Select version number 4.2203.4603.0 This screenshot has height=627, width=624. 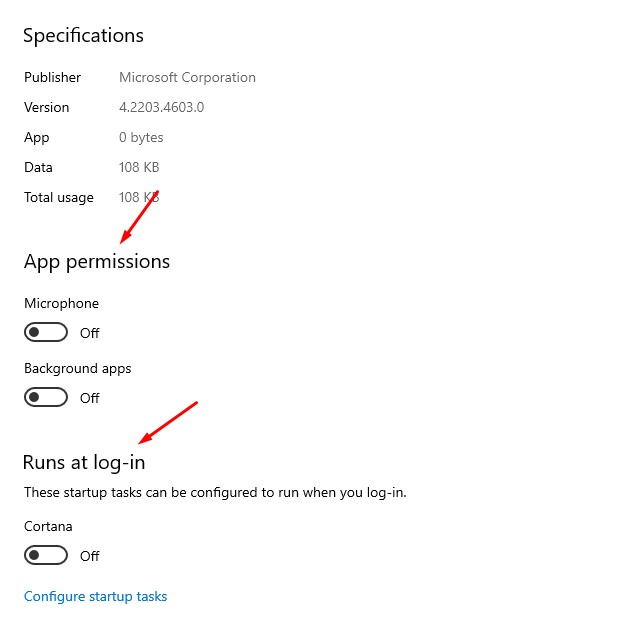(x=161, y=107)
